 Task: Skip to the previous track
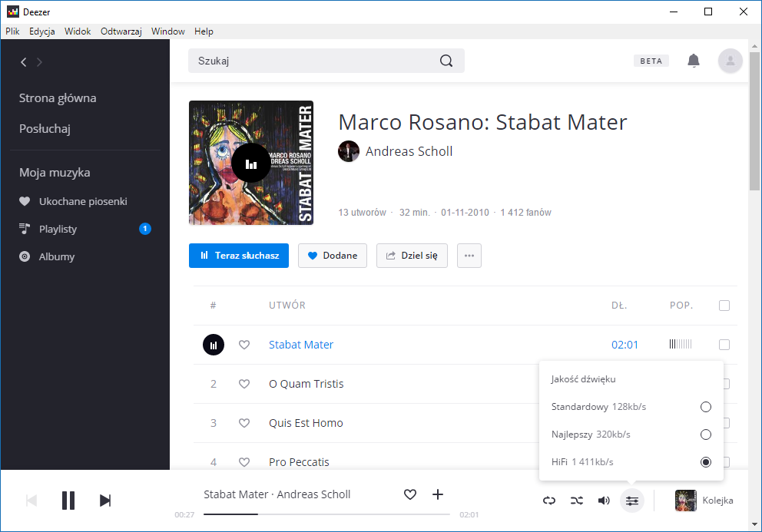[x=31, y=501]
